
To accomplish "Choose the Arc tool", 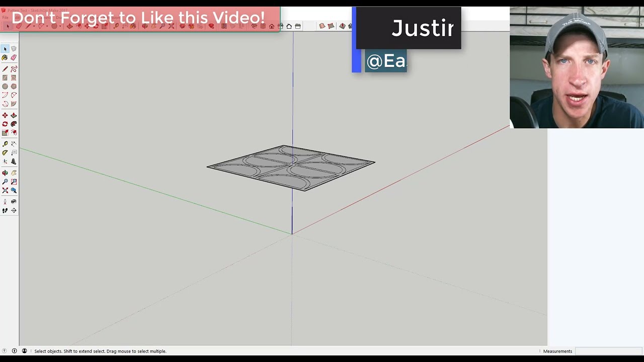I will [5, 95].
